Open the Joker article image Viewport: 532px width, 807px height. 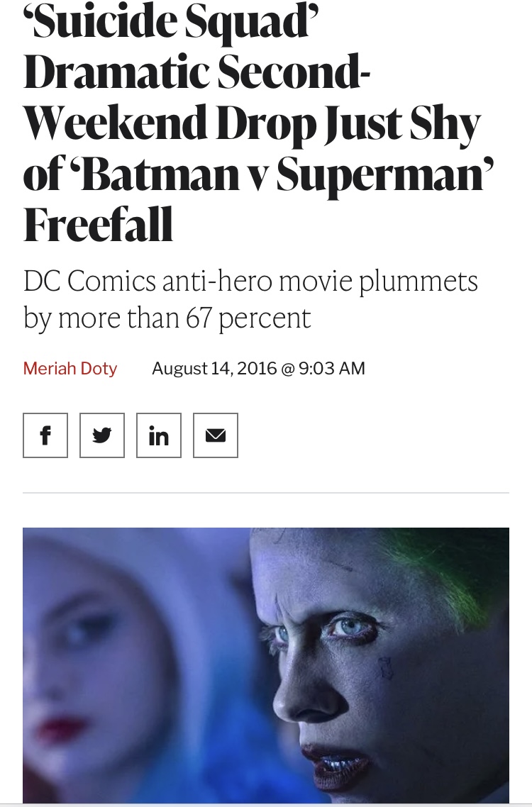266,665
